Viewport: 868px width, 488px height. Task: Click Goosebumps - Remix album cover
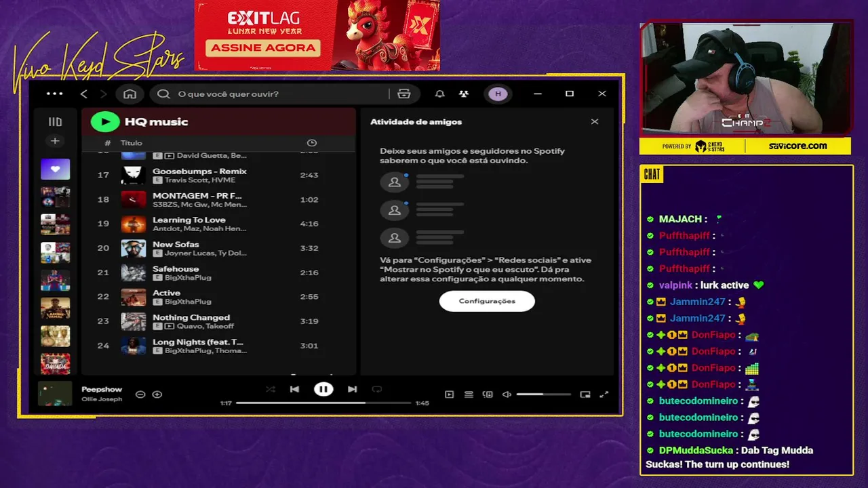tap(134, 175)
